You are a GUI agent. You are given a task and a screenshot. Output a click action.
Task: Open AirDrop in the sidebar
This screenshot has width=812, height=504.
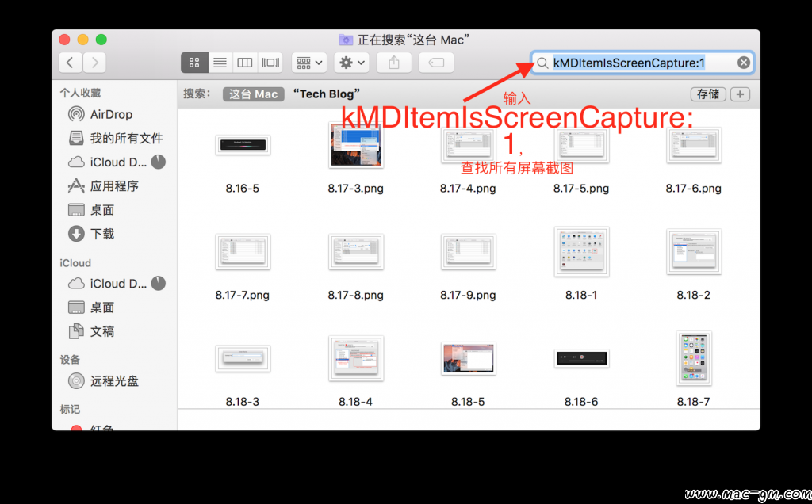111,114
